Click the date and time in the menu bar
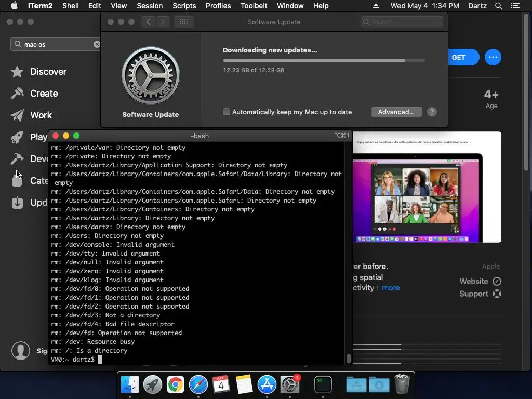The image size is (532, 399). pos(425,6)
